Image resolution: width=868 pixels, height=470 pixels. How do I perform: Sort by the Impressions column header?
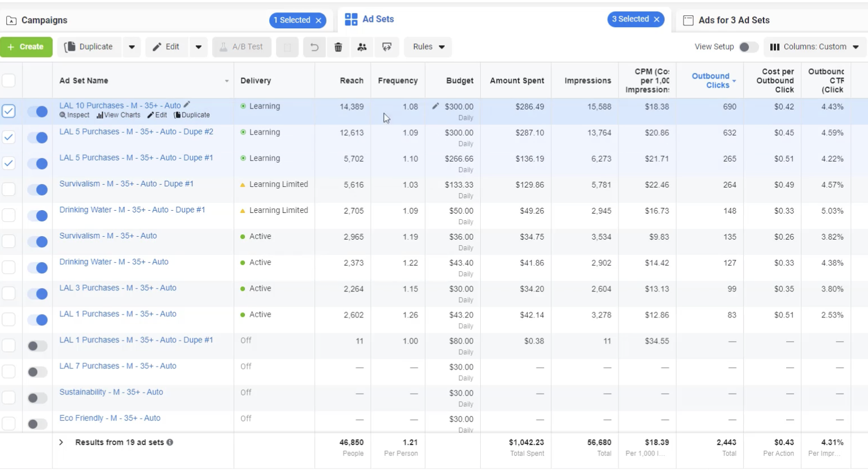click(588, 81)
